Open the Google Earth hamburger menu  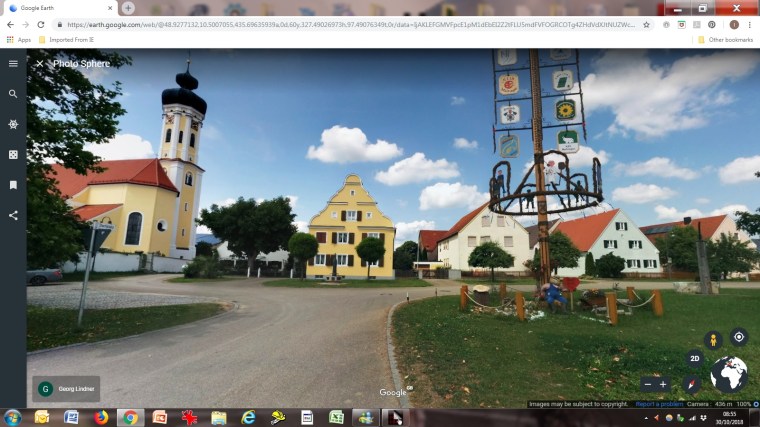tap(13, 63)
